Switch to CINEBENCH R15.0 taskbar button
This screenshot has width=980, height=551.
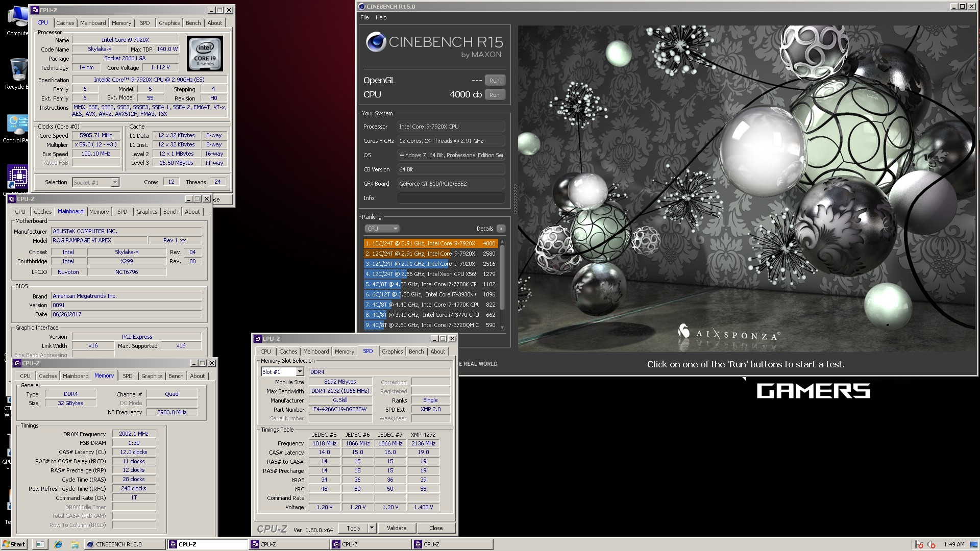click(x=125, y=544)
